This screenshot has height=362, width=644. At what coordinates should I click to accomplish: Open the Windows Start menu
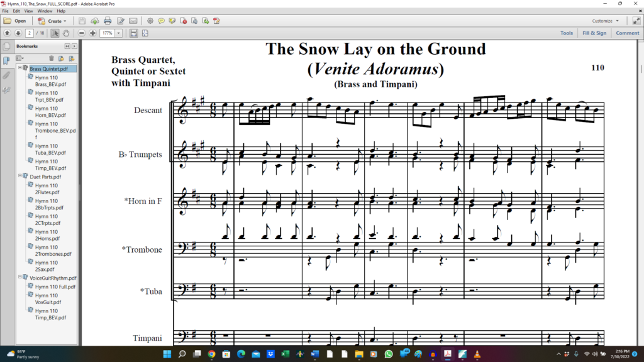tap(167, 354)
